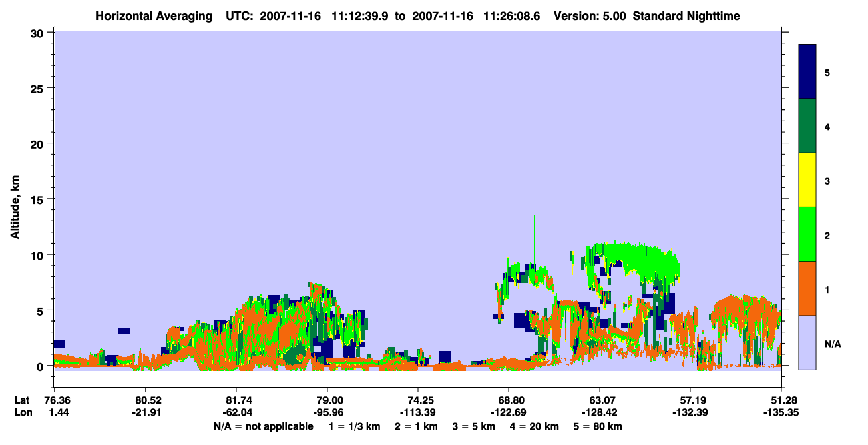This screenshot has width=868, height=445.
Task: Click the color bar label '4'
Action: click(x=827, y=126)
